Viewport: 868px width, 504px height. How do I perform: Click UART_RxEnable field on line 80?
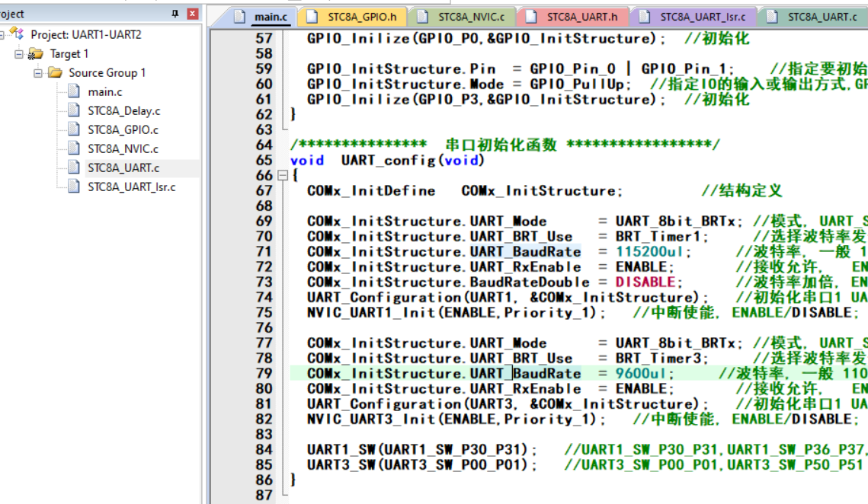525,389
